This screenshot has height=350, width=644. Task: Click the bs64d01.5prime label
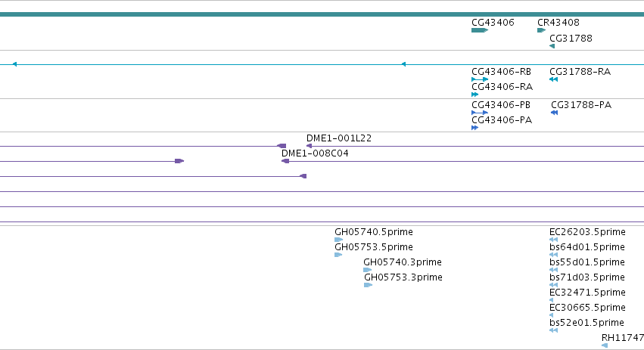(587, 247)
